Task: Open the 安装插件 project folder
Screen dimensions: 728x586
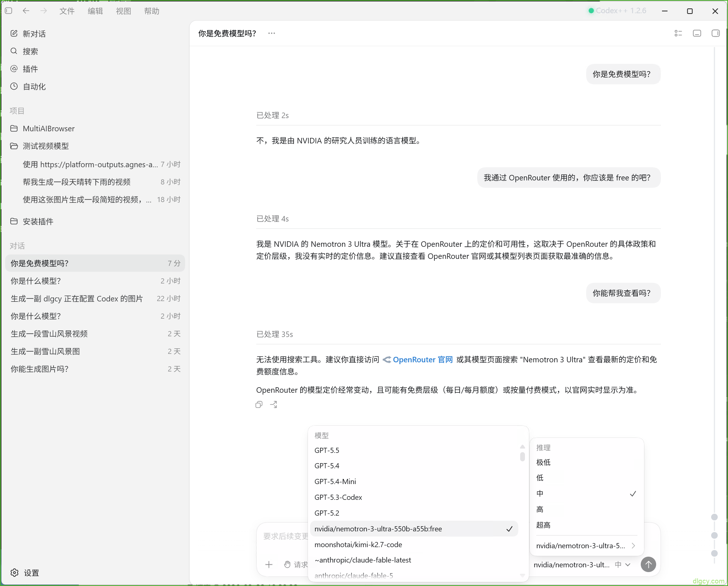Action: tap(95, 221)
